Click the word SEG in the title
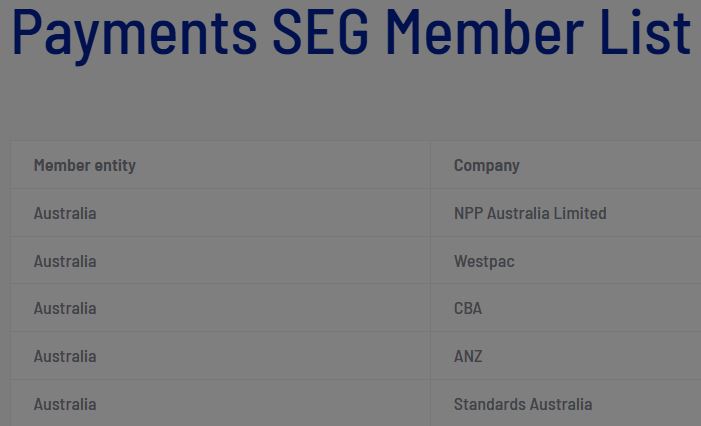 click(x=321, y=32)
